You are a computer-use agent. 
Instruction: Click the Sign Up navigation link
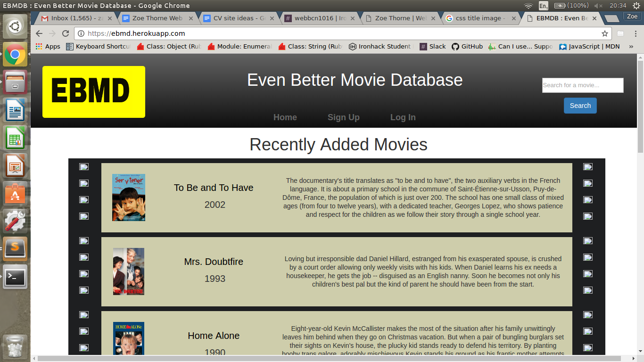(x=344, y=117)
